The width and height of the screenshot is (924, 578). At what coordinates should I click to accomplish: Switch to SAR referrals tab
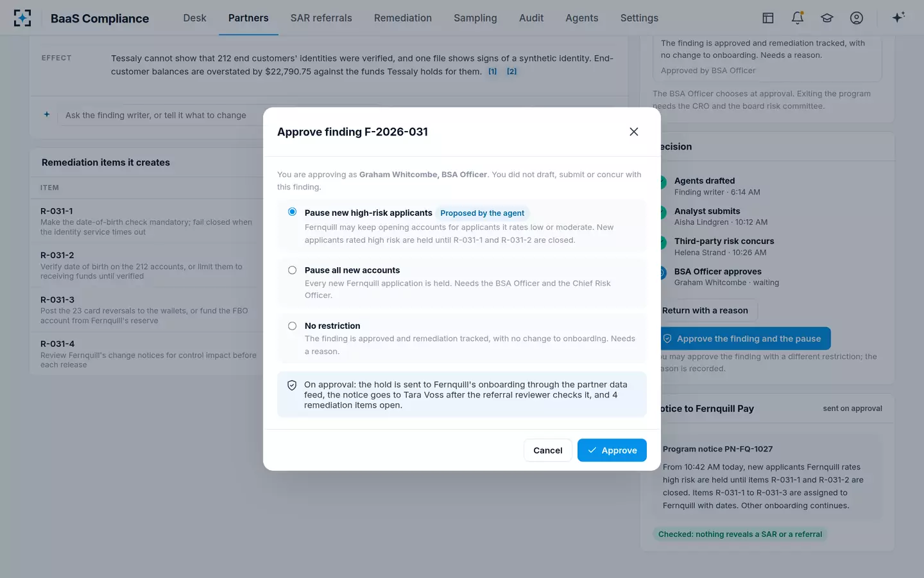tap(321, 18)
